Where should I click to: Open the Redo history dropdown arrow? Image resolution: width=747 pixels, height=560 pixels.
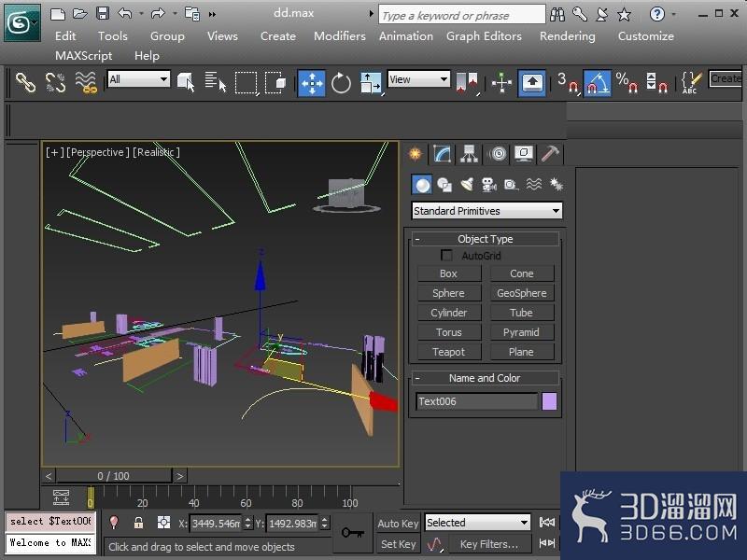pos(175,14)
